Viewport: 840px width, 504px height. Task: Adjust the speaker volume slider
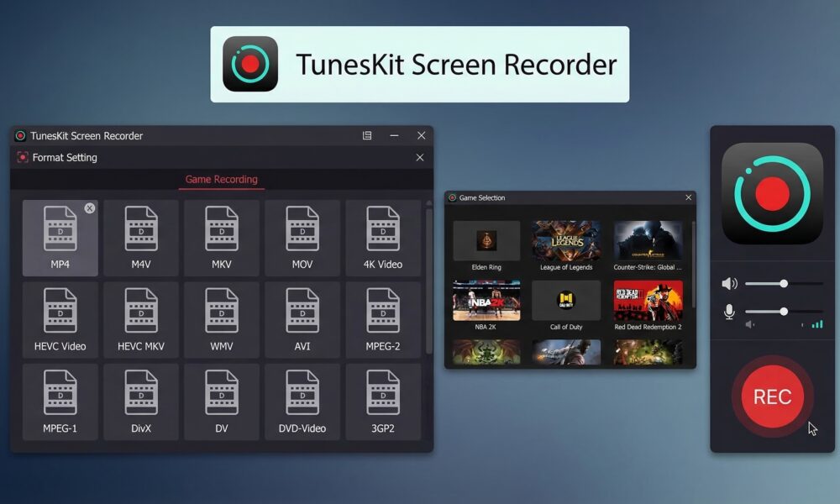[785, 283]
